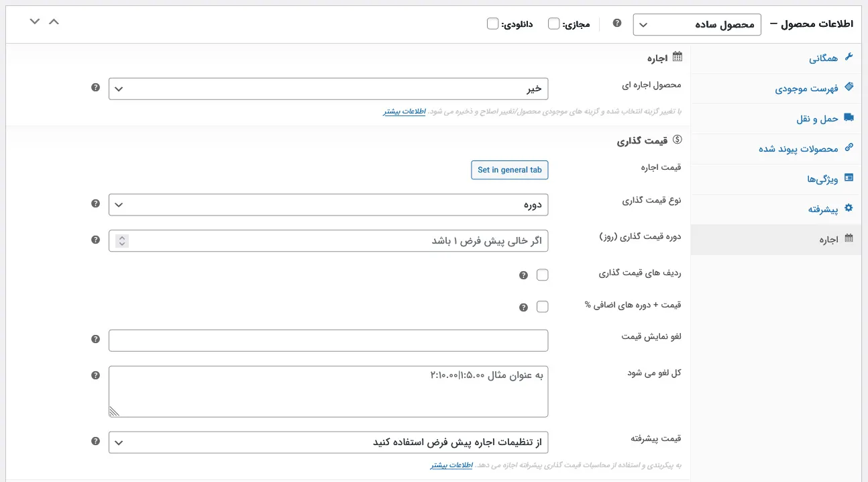Image resolution: width=868 pixels, height=482 pixels.
Task: Click the Set in general tab button
Action: [510, 171]
